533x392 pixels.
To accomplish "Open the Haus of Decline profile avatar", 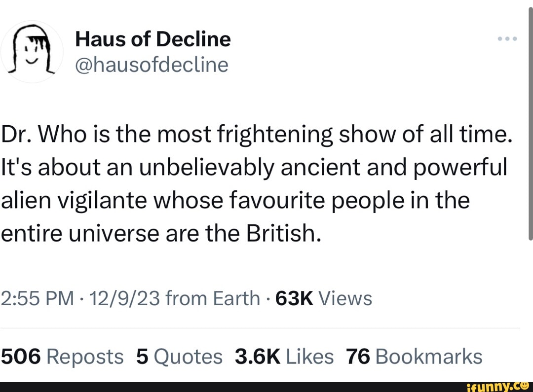I will [x=32, y=52].
